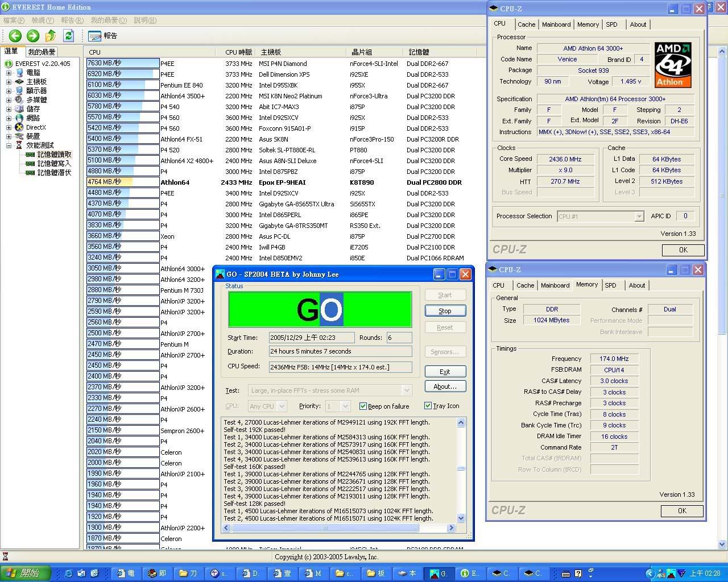Expand the 電腦 tree node
The height and width of the screenshot is (582, 728).
(9, 73)
